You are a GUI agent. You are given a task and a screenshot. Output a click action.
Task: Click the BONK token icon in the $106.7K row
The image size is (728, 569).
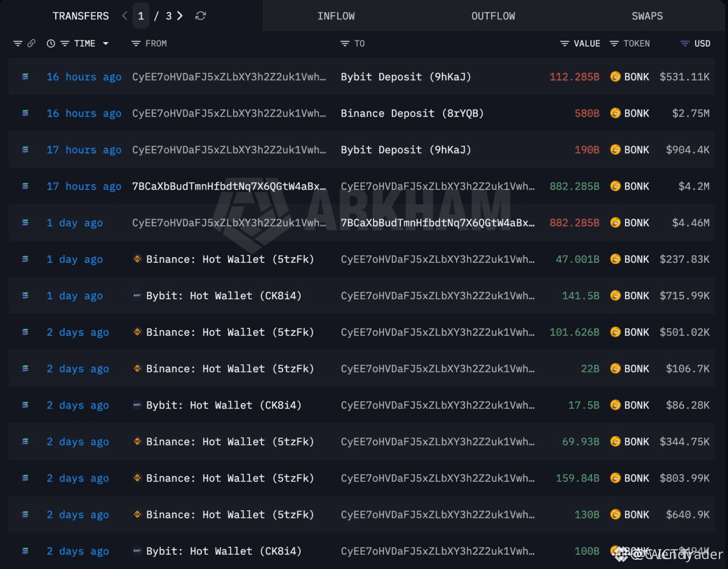[615, 368]
